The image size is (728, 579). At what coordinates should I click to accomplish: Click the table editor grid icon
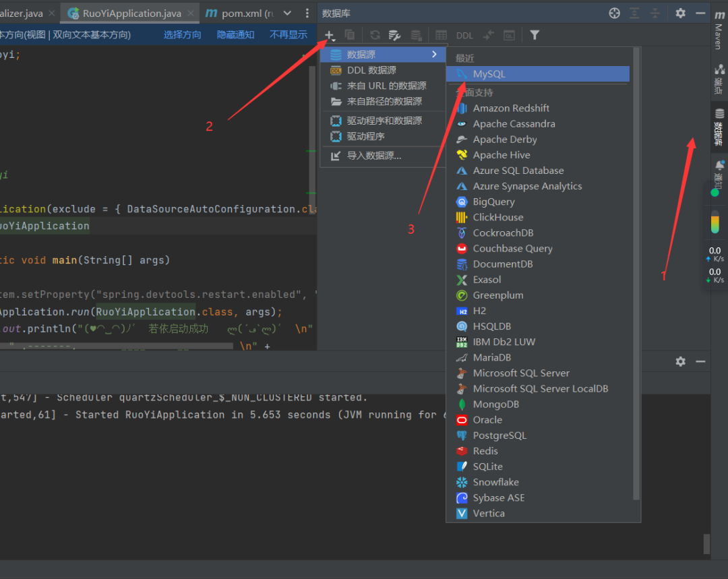point(441,35)
